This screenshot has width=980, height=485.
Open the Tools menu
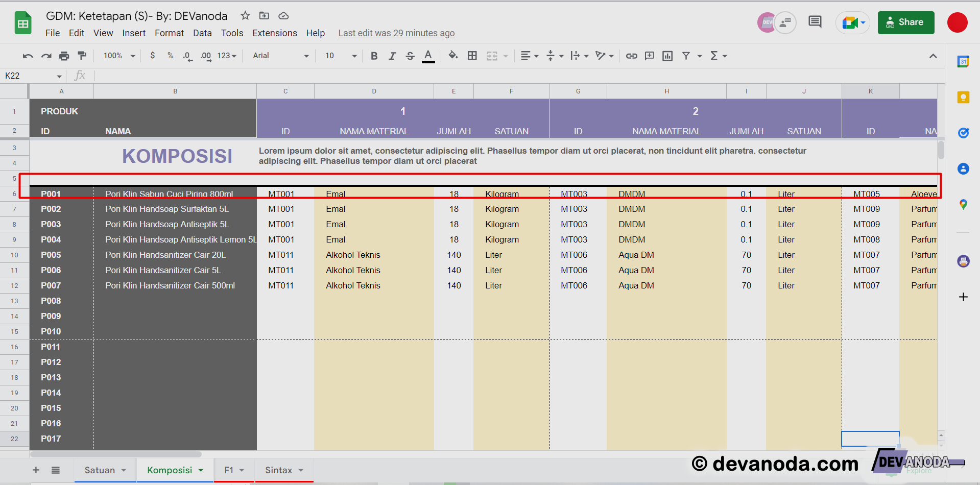pyautogui.click(x=232, y=33)
